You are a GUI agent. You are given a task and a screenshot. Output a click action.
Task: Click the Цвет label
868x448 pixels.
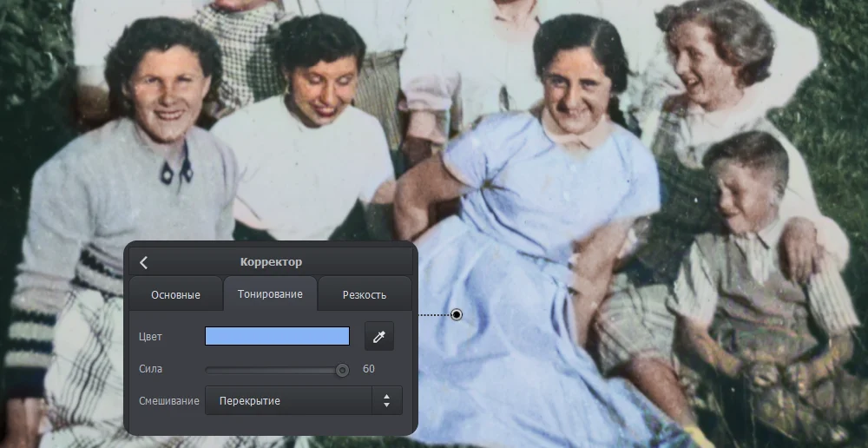pos(150,336)
